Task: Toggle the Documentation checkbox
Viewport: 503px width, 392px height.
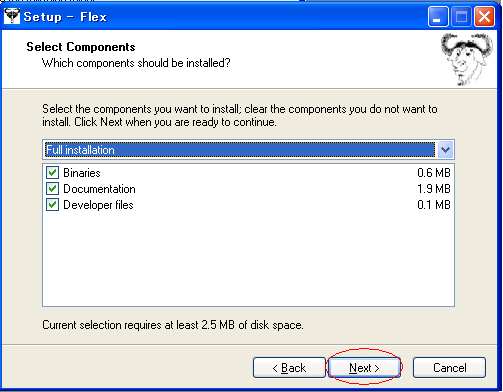Action: (x=52, y=189)
